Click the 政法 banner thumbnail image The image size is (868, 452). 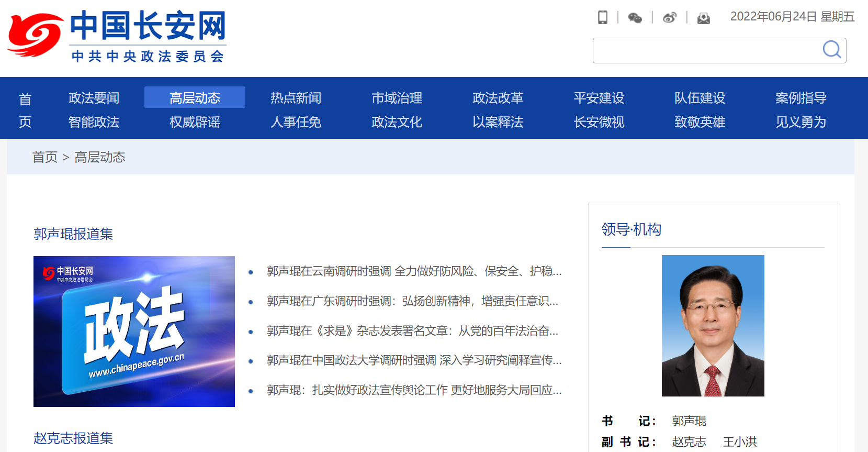click(x=134, y=332)
